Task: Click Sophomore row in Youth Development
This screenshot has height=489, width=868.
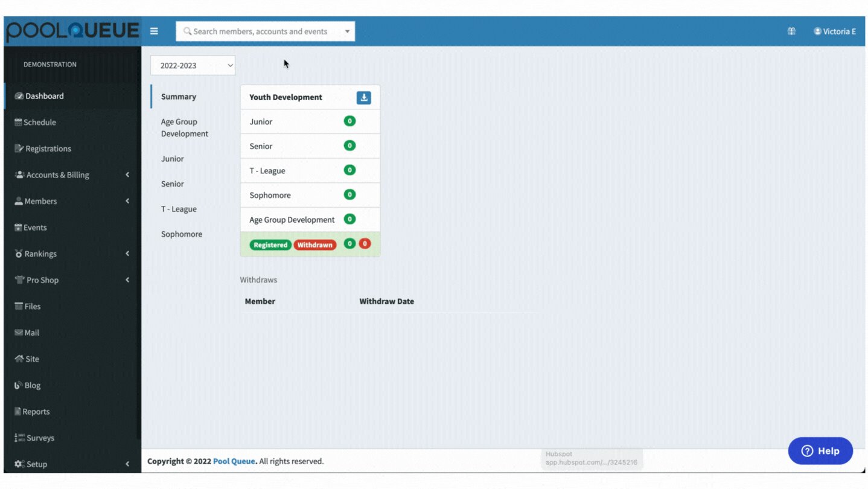Action: pyautogui.click(x=310, y=195)
